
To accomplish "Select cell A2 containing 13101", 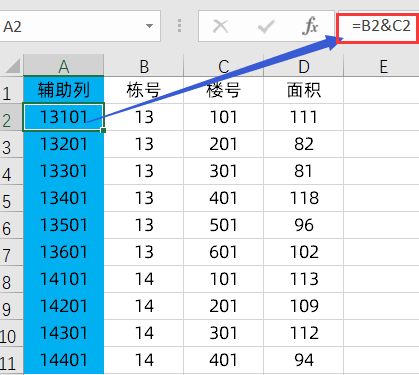I will click(64, 117).
